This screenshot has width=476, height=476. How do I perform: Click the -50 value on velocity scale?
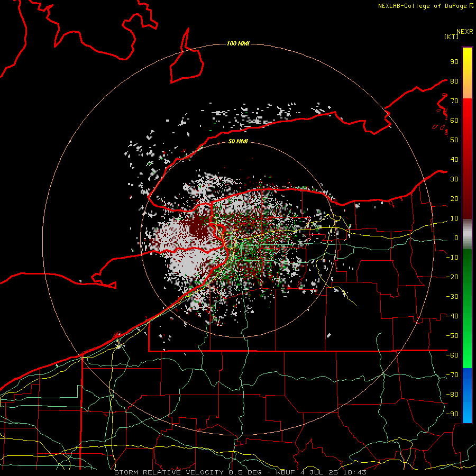coord(452,336)
